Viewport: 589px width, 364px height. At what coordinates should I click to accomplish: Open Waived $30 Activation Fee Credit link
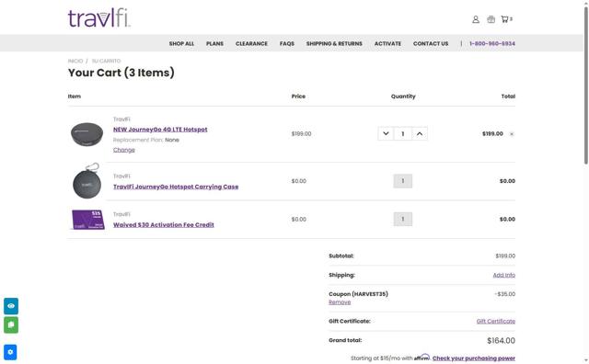coord(164,225)
